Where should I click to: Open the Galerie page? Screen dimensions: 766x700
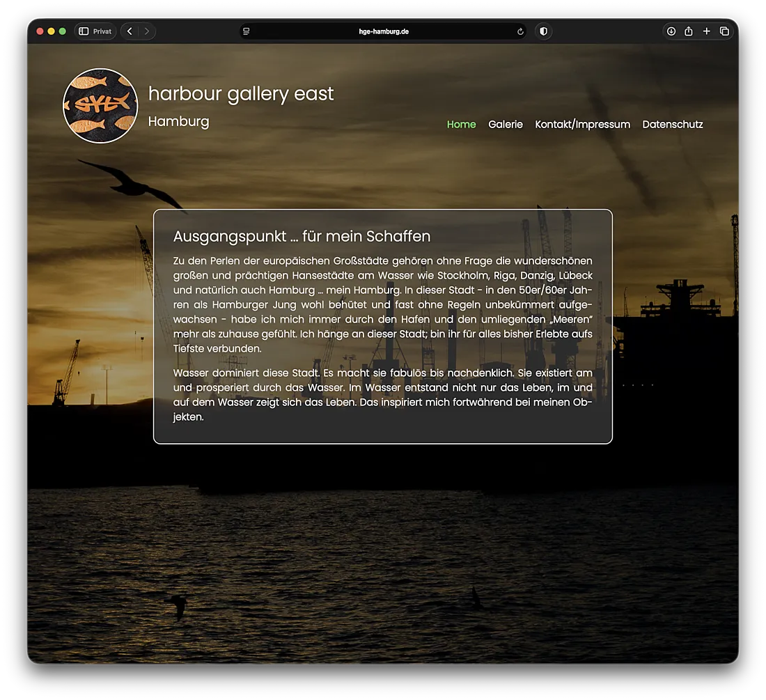point(506,125)
